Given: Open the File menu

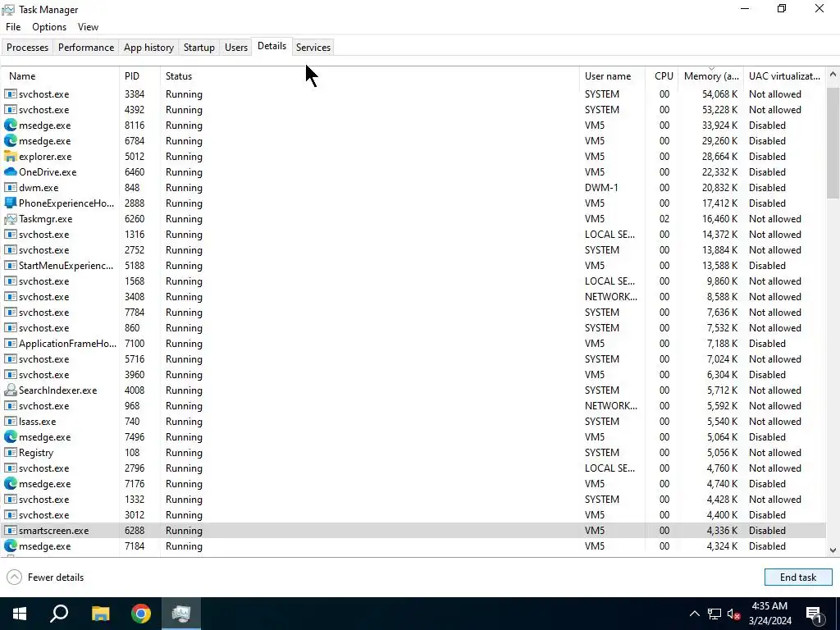Looking at the screenshot, I should pyautogui.click(x=13, y=27).
